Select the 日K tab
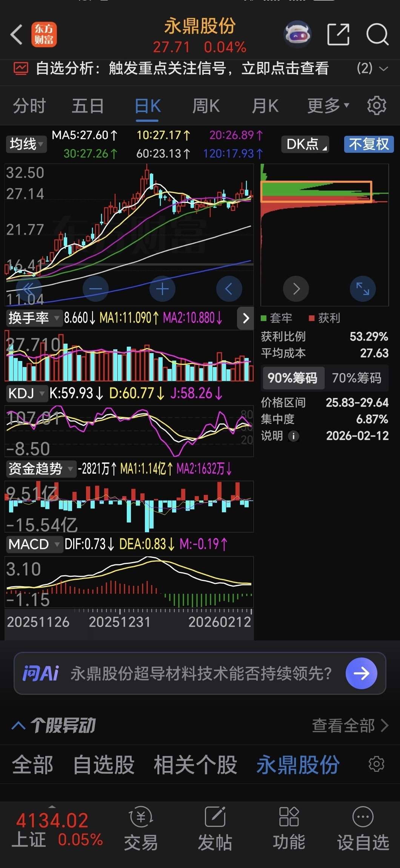The height and width of the screenshot is (868, 400). click(148, 106)
